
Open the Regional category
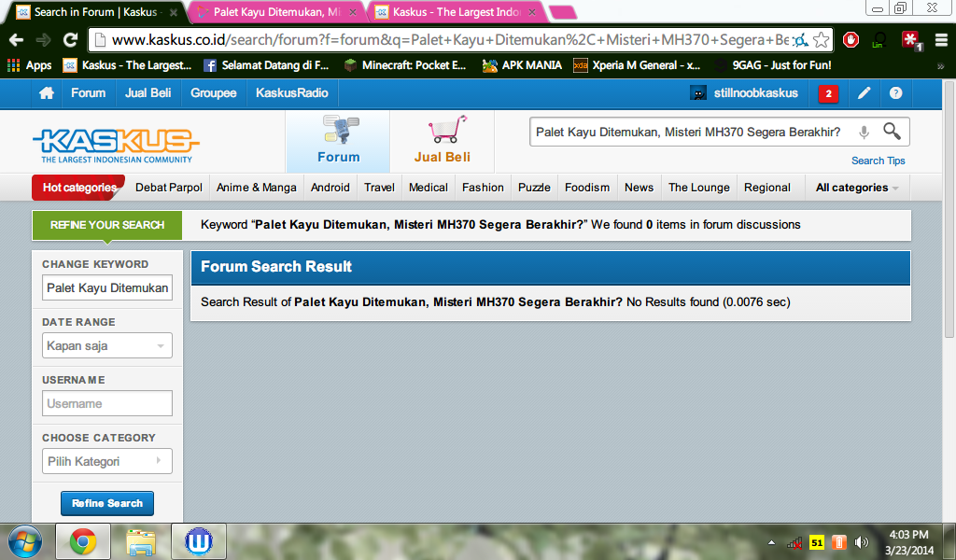[x=767, y=188]
